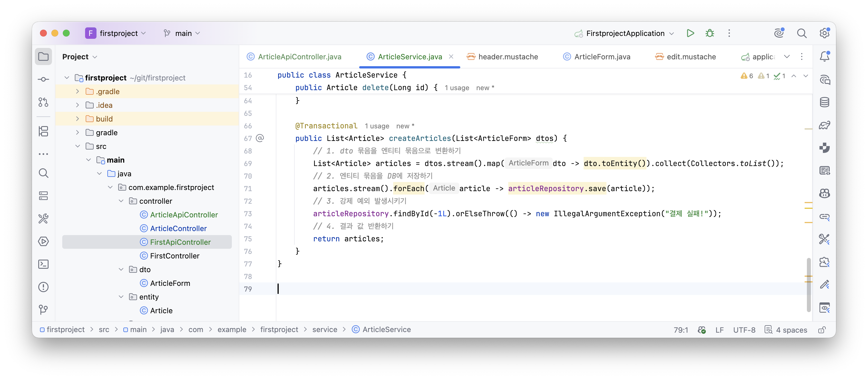Open the Problems tool window
The height and width of the screenshot is (380, 868).
tap(43, 287)
